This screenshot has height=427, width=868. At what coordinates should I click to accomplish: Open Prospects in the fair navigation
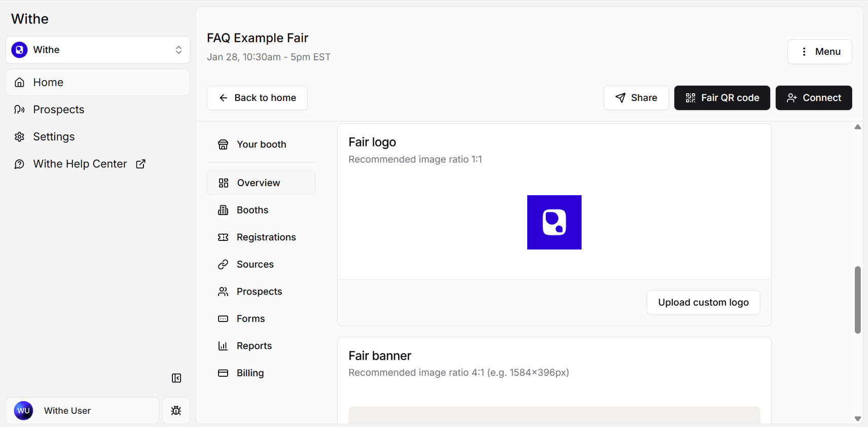click(261, 292)
